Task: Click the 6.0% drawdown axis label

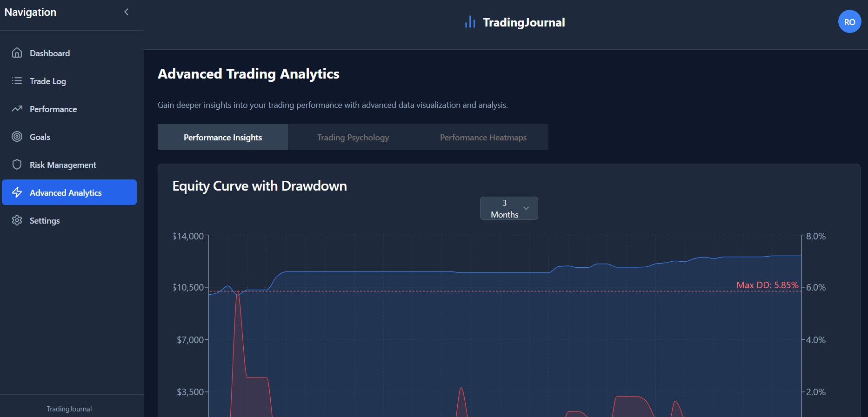Action: [816, 287]
